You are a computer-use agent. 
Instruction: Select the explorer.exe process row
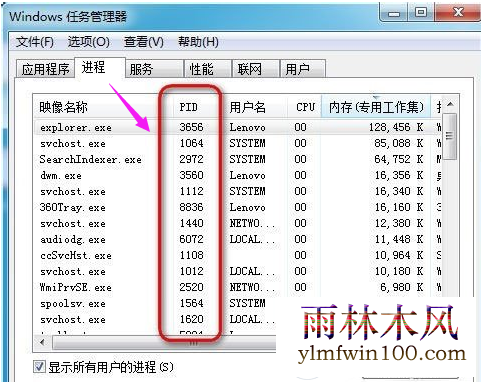[238, 127]
